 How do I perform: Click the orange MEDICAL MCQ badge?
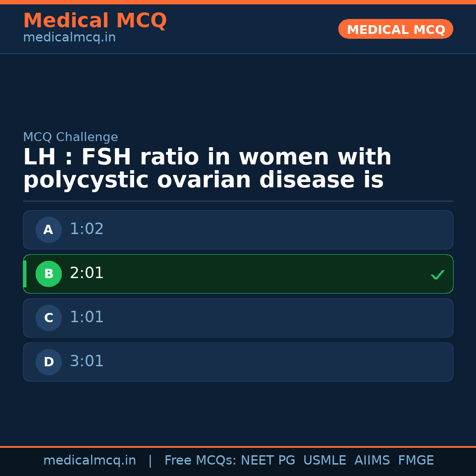(395, 29)
